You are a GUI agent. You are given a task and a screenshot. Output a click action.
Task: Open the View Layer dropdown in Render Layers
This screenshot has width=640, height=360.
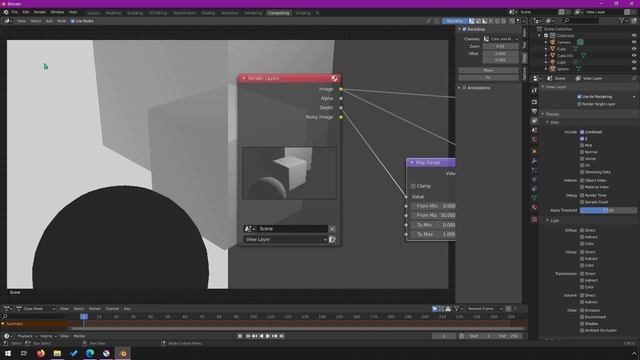[x=285, y=240]
